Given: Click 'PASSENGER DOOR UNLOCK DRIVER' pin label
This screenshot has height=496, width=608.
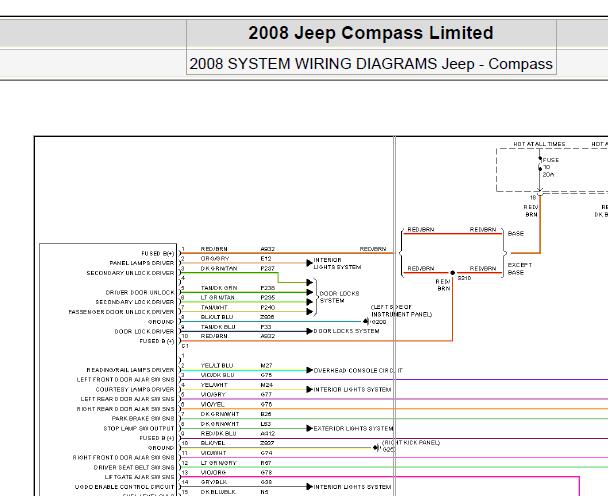Looking at the screenshot, I should (121, 312).
